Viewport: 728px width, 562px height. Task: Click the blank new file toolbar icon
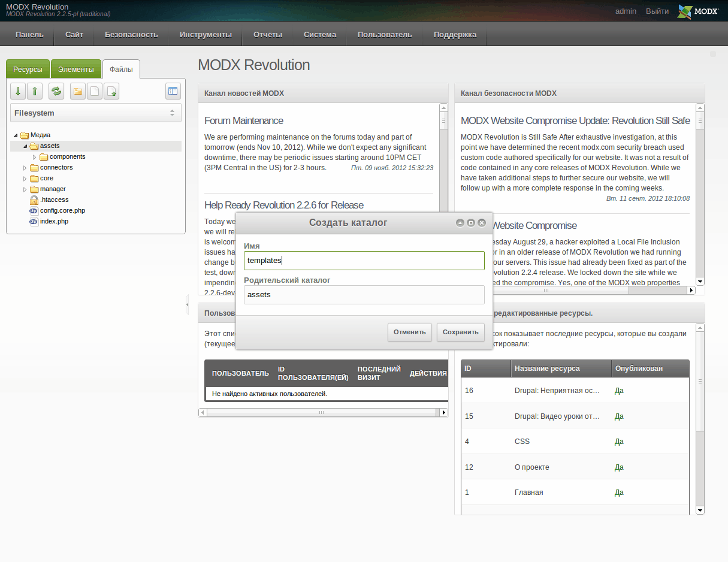coord(95,91)
